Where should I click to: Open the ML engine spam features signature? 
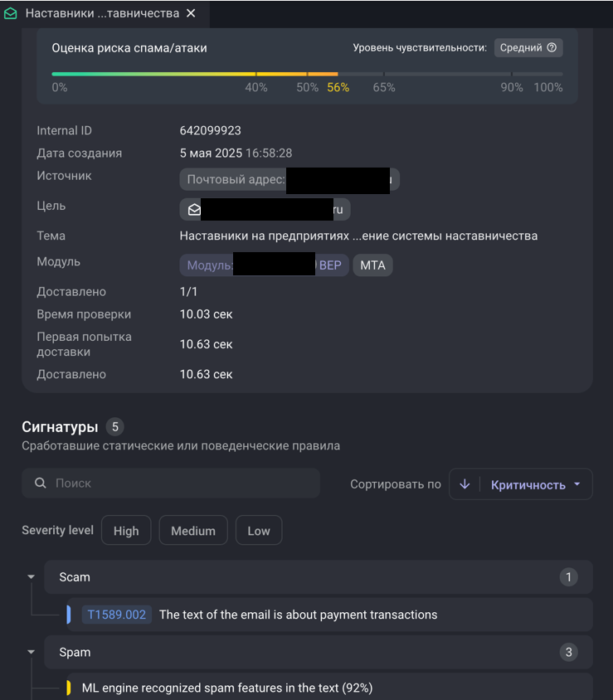[x=226, y=688]
